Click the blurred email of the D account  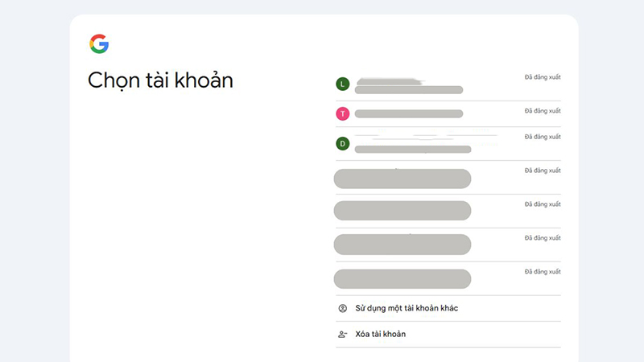pos(412,149)
